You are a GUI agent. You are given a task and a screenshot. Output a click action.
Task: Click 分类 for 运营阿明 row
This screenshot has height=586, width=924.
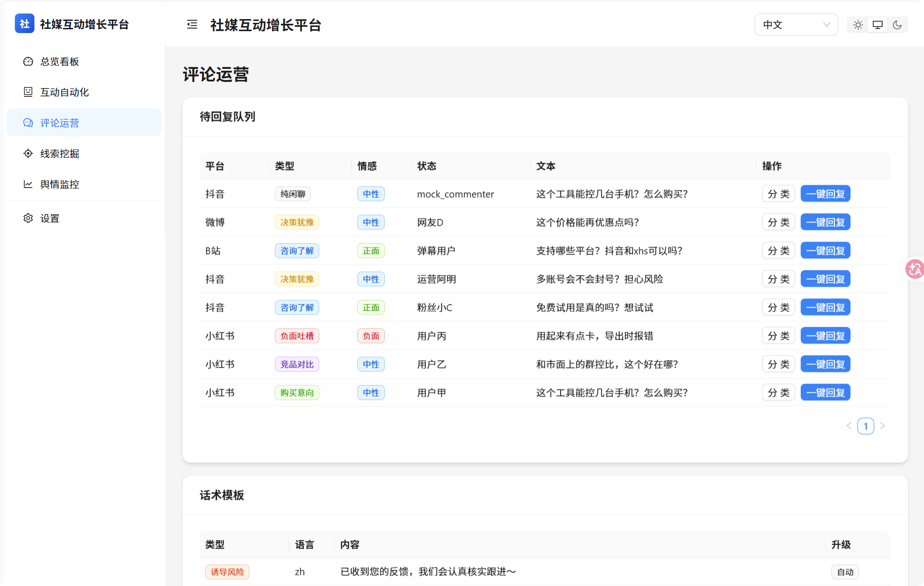(778, 279)
